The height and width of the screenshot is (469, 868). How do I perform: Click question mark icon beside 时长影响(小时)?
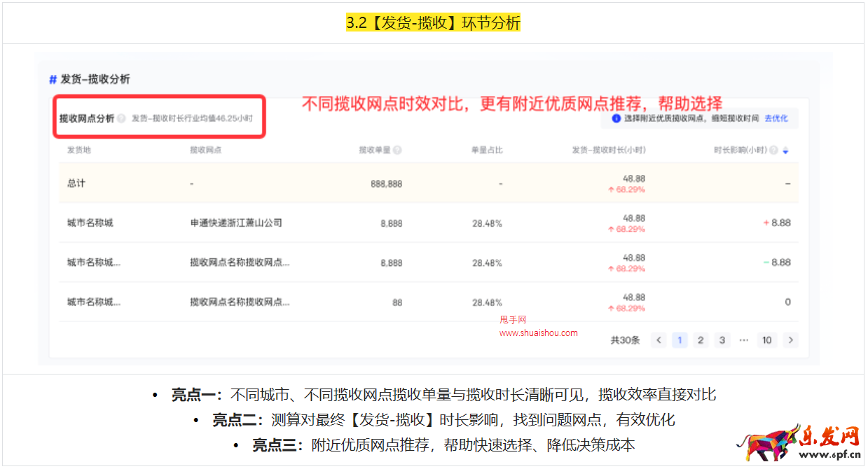click(x=773, y=150)
